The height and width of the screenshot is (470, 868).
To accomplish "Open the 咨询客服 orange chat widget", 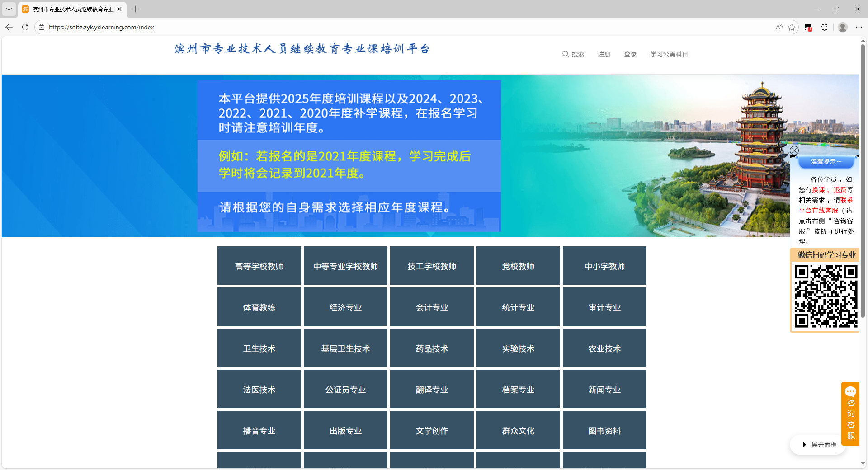I will pyautogui.click(x=850, y=414).
